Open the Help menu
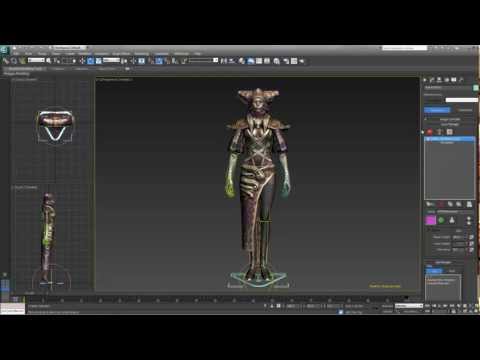This screenshot has width=480, height=360. click(198, 54)
